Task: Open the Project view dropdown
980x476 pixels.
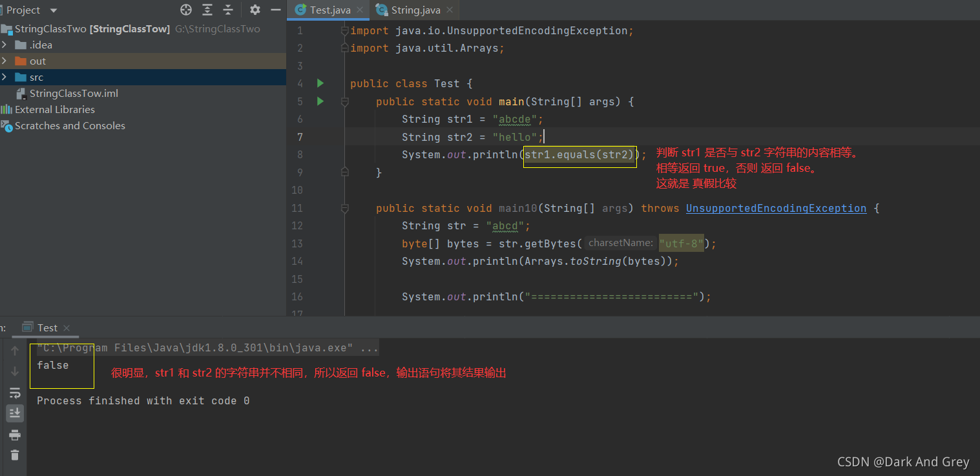Action: tap(53, 10)
